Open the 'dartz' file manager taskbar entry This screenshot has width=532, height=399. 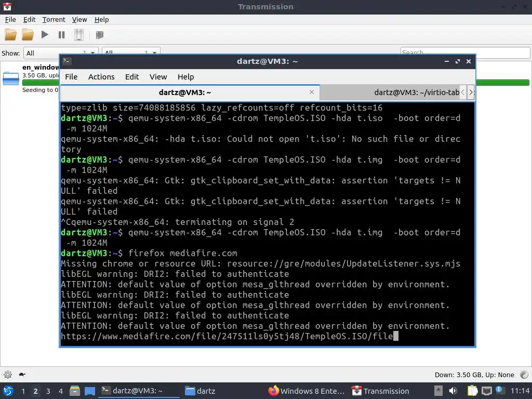[x=200, y=391]
